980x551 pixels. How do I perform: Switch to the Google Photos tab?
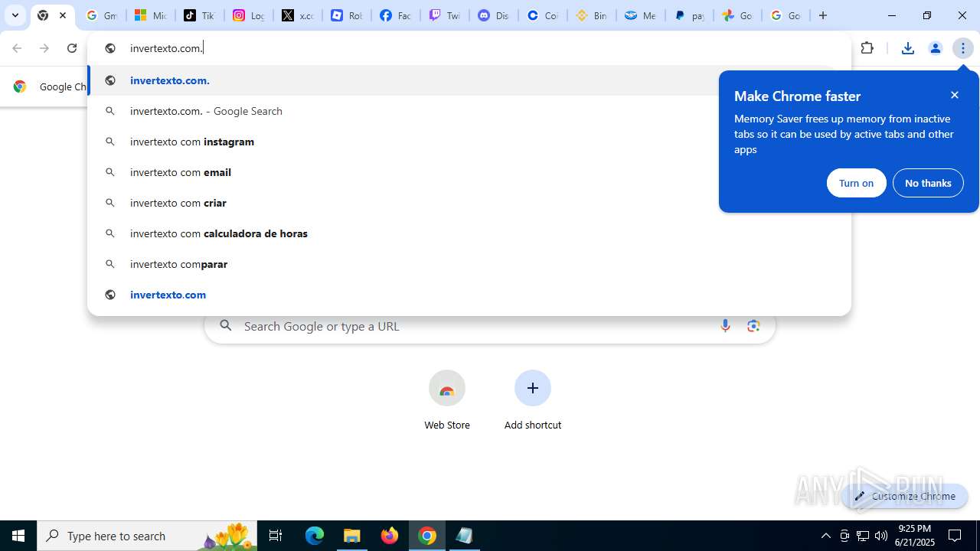click(738, 15)
